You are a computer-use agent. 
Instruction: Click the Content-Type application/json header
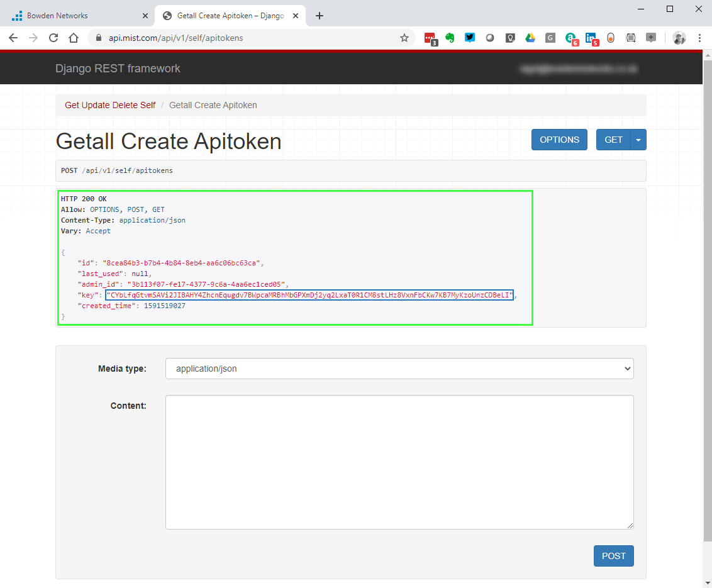(x=123, y=220)
